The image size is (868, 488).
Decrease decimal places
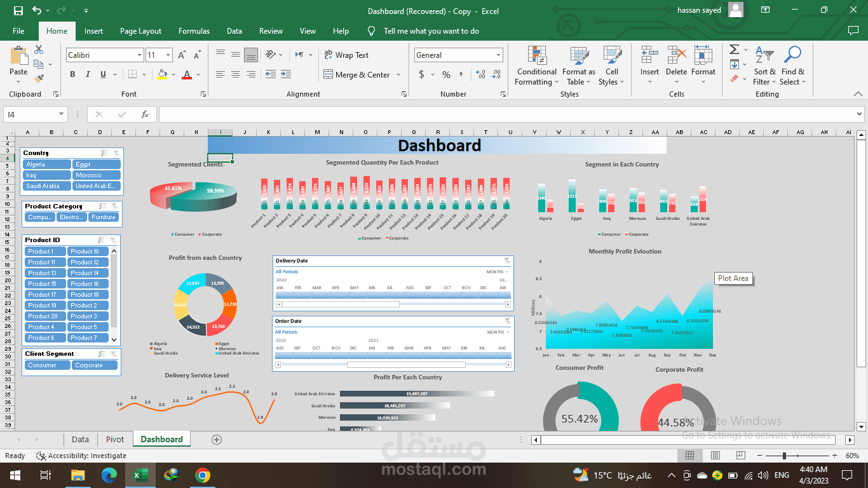(x=496, y=74)
